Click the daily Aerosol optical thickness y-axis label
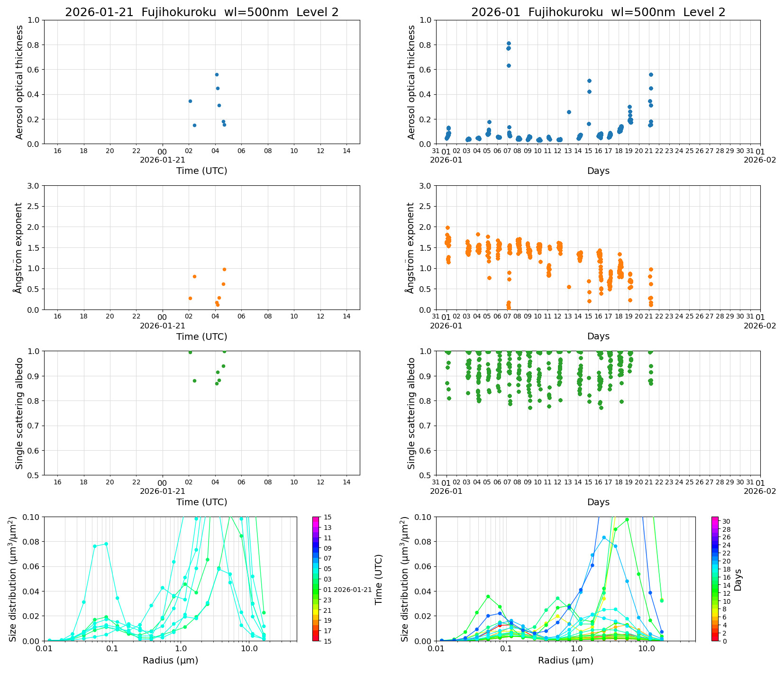 pyautogui.click(x=19, y=82)
